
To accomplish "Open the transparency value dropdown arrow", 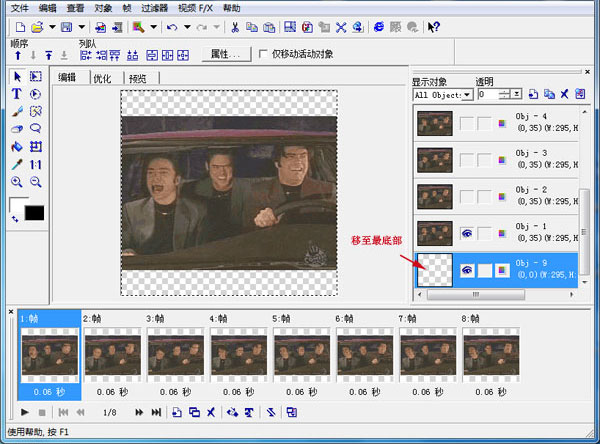I will click(x=517, y=94).
